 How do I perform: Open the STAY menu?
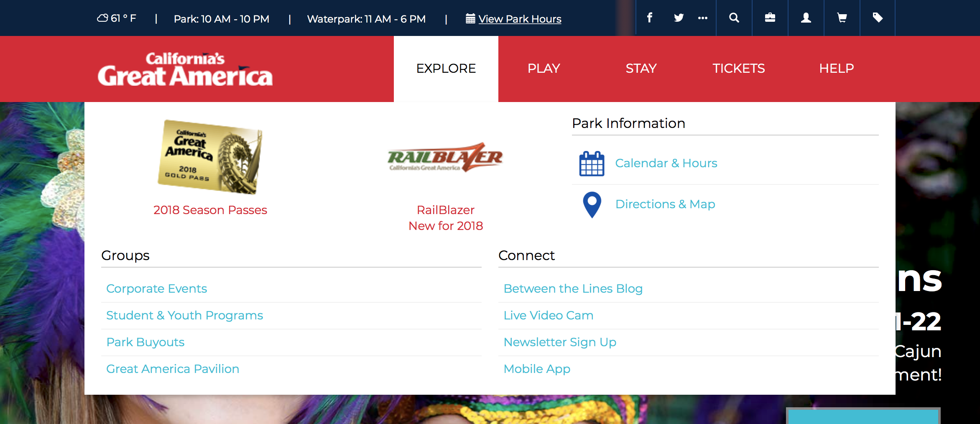641,69
